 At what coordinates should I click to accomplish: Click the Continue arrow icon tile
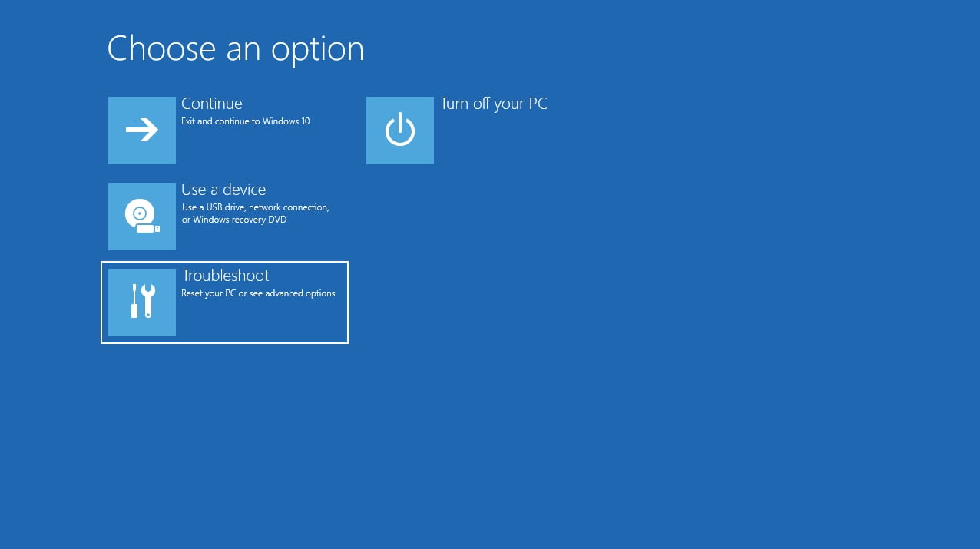click(142, 131)
